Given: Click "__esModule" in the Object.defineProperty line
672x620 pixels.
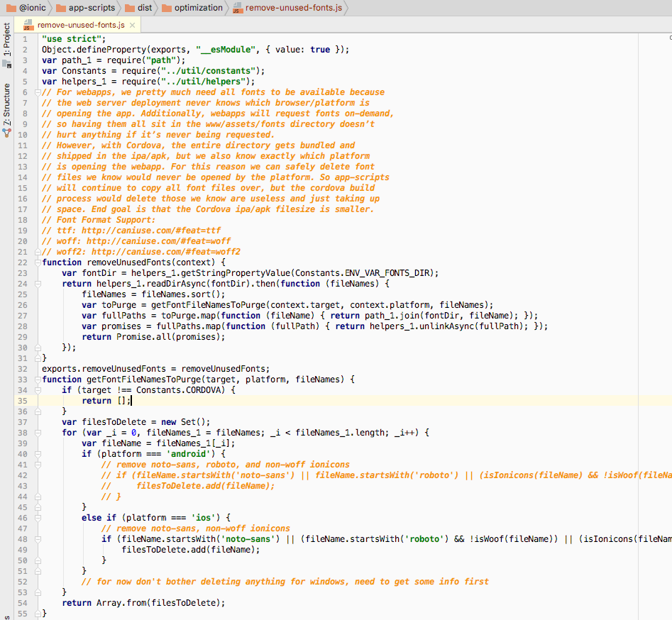Looking at the screenshot, I should tap(226, 50).
